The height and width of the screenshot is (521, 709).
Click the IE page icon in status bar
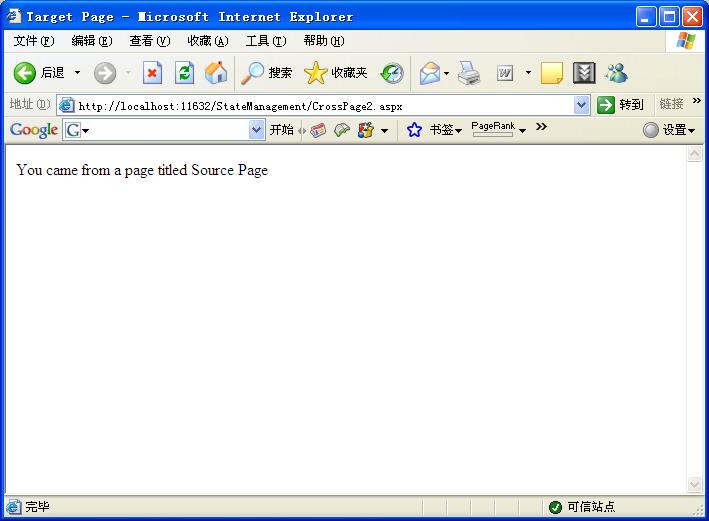pos(13,507)
